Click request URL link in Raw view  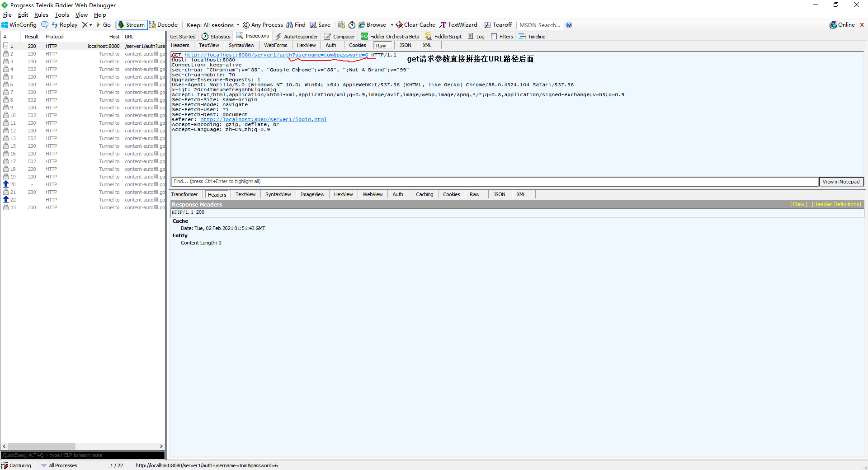coord(276,55)
